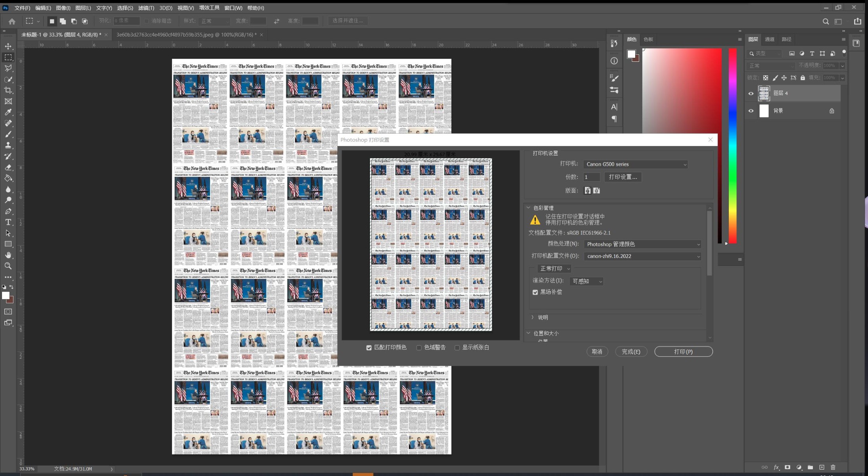Lock all on layer with padlock
The image size is (868, 476).
[803, 78]
